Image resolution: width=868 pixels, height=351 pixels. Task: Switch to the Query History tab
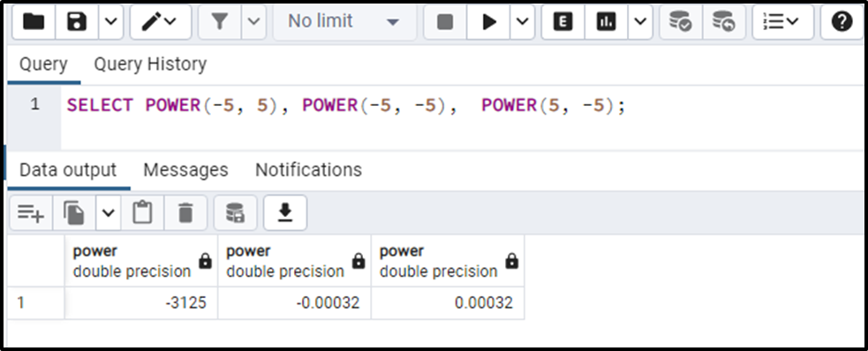coord(150,64)
